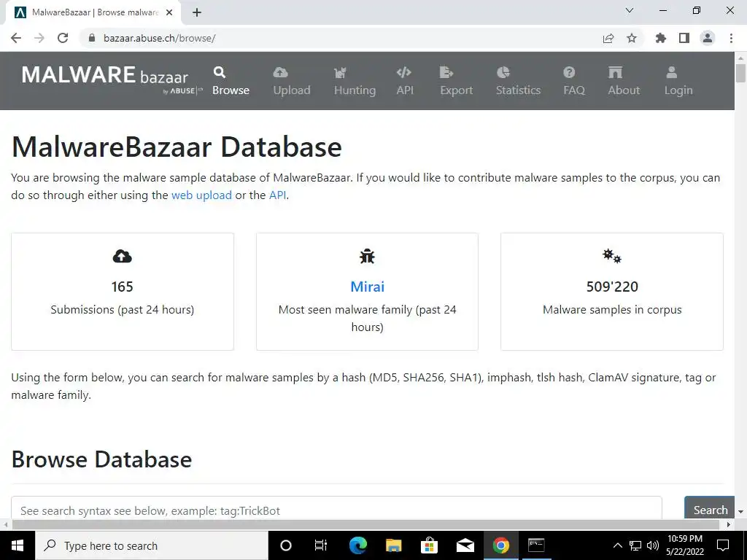
Task: Click the network tray icon
Action: (635, 545)
